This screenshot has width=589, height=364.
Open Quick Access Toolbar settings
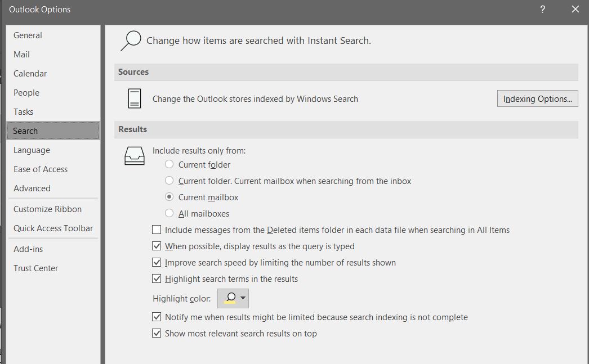(53, 228)
